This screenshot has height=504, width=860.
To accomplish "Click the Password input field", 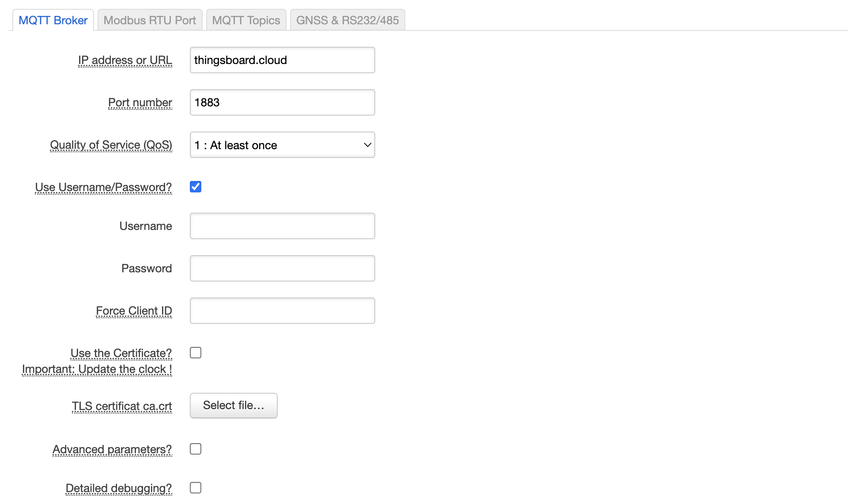I will pos(282,268).
